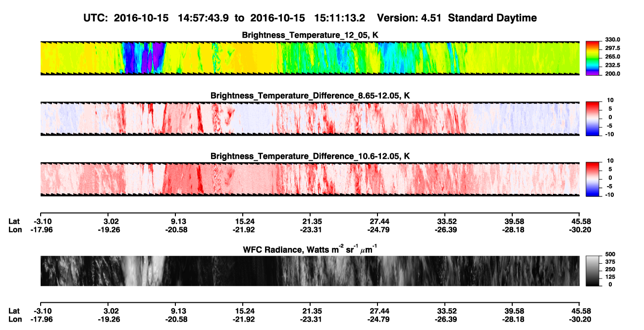
Task: Click the Lat label under WFC Radiance panel
Action: [x=14, y=311]
